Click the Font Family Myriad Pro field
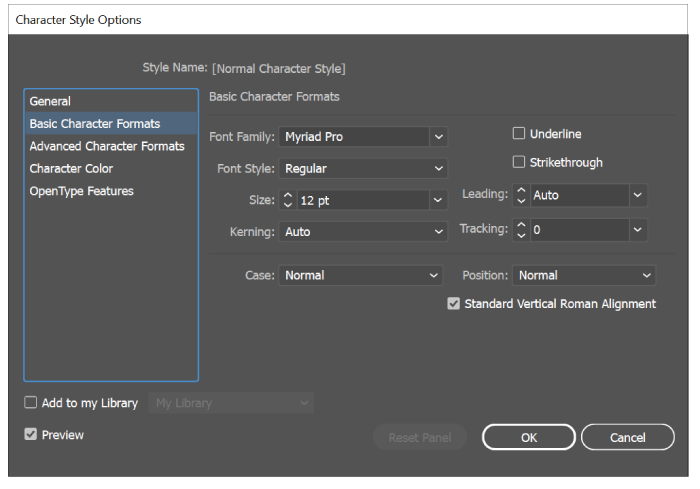Viewport: 700px width, 489px height. (354, 137)
